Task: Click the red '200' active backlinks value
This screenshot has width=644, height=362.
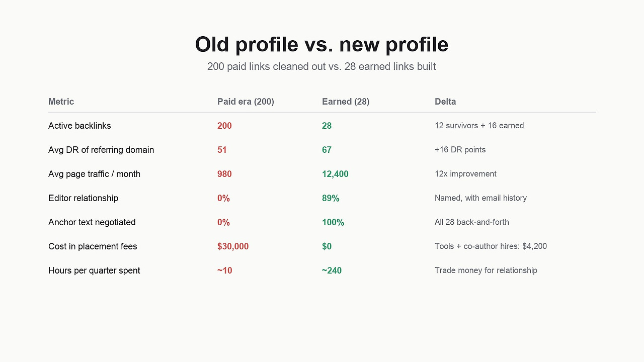Action: click(224, 126)
